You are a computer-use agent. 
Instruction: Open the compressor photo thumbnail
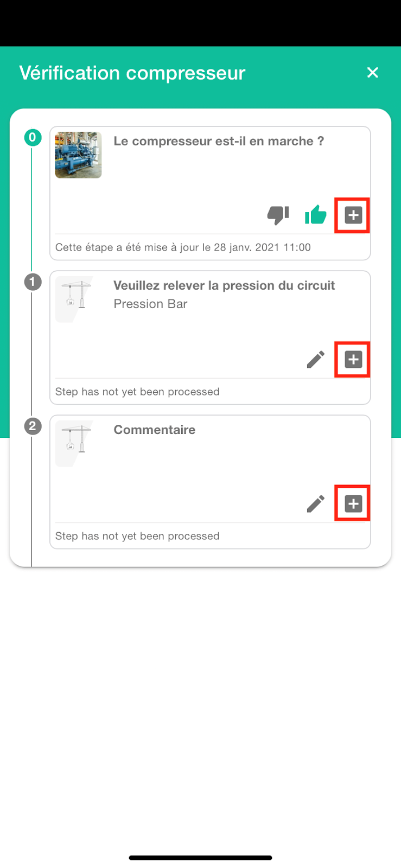(78, 155)
